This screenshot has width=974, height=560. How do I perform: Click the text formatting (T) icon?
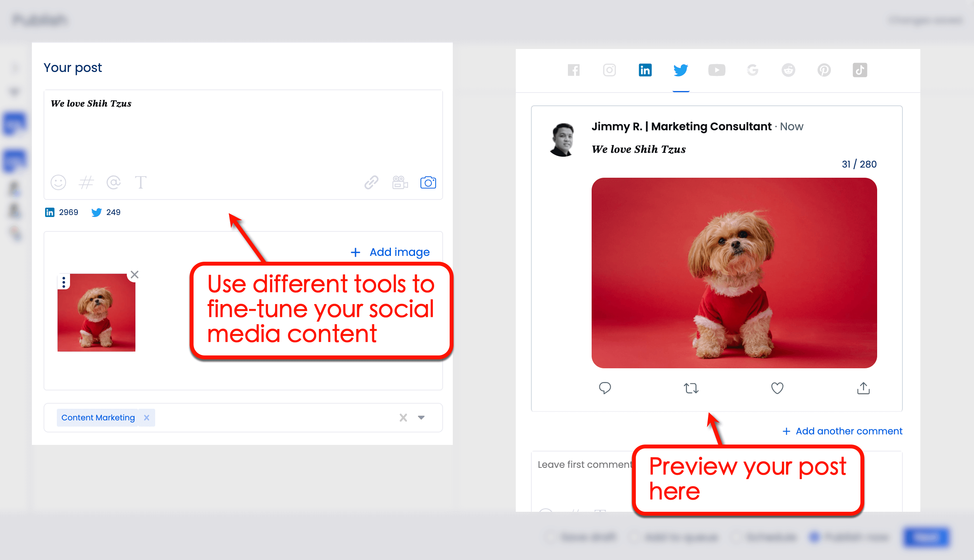point(141,182)
